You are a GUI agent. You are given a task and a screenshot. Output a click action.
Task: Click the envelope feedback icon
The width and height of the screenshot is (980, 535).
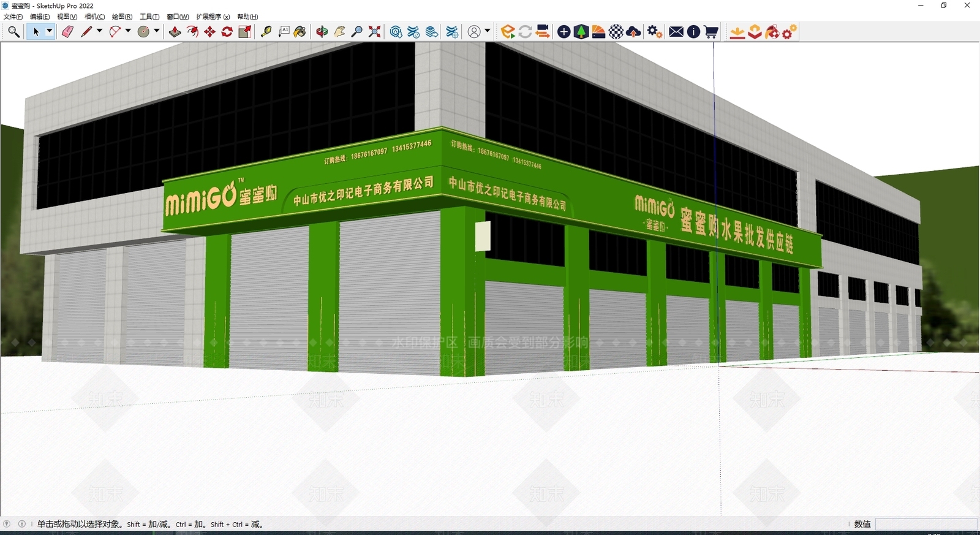coord(676,32)
